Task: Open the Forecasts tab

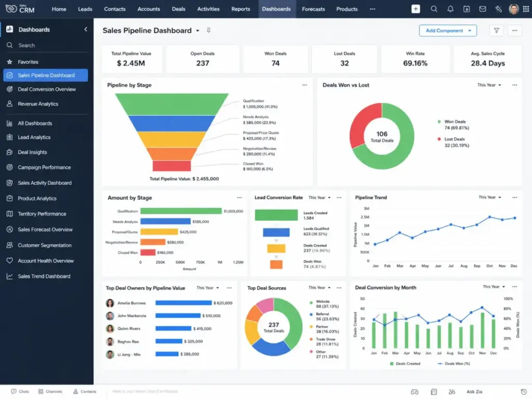Action: 313,9
